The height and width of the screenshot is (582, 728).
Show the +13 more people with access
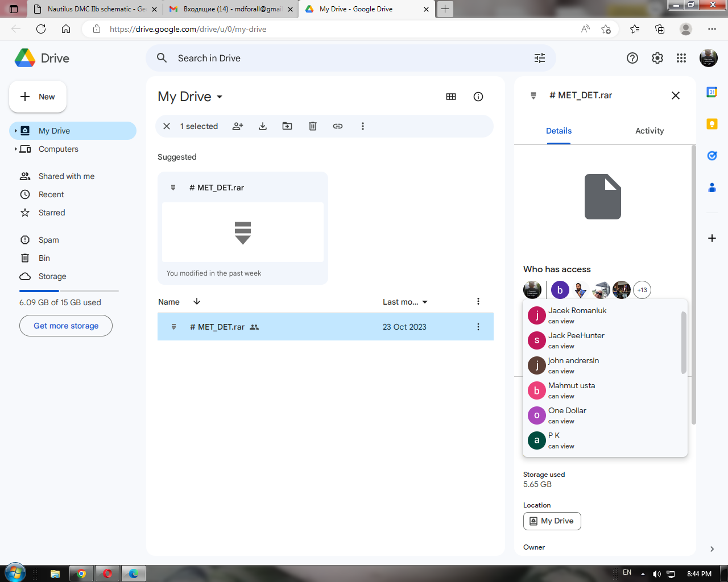tap(642, 290)
